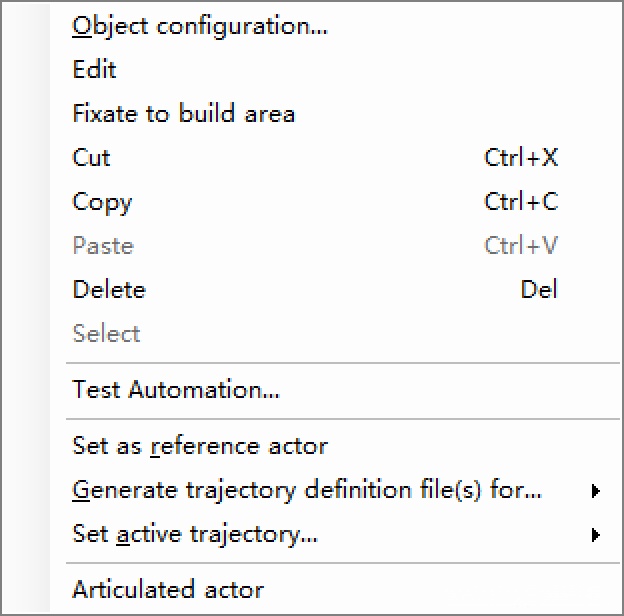Click the Del shortcut label
Screen dimensions: 624x616
pos(539,290)
